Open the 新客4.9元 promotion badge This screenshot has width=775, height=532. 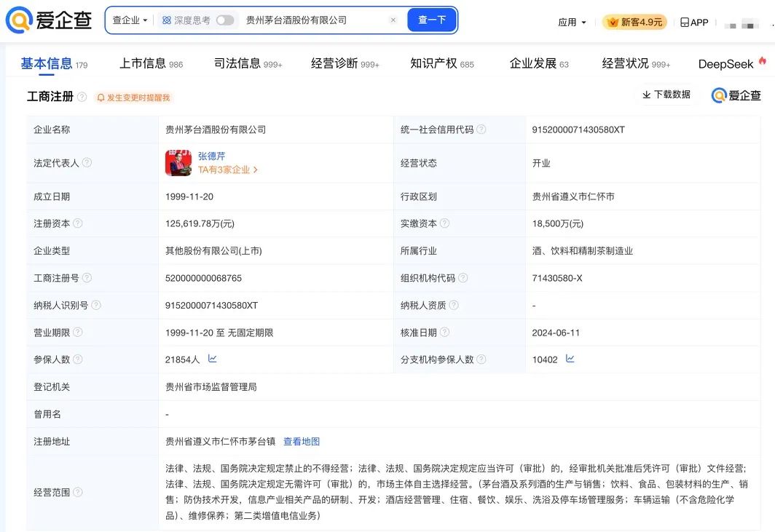[x=634, y=23]
